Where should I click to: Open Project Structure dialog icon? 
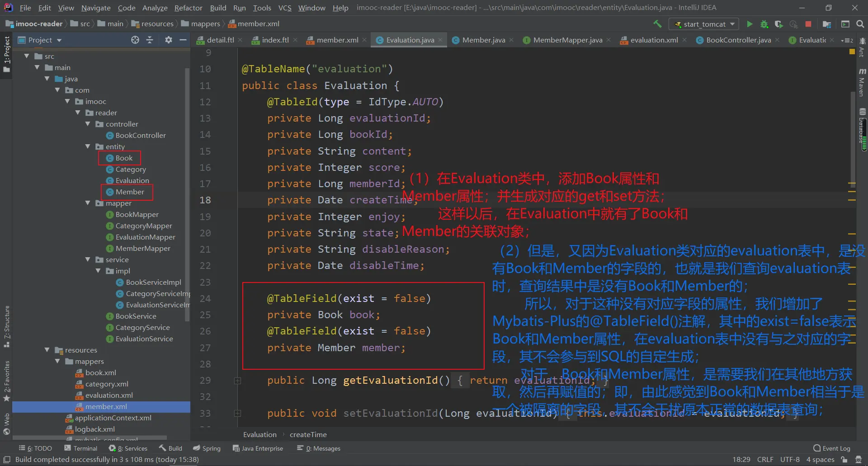827,24
